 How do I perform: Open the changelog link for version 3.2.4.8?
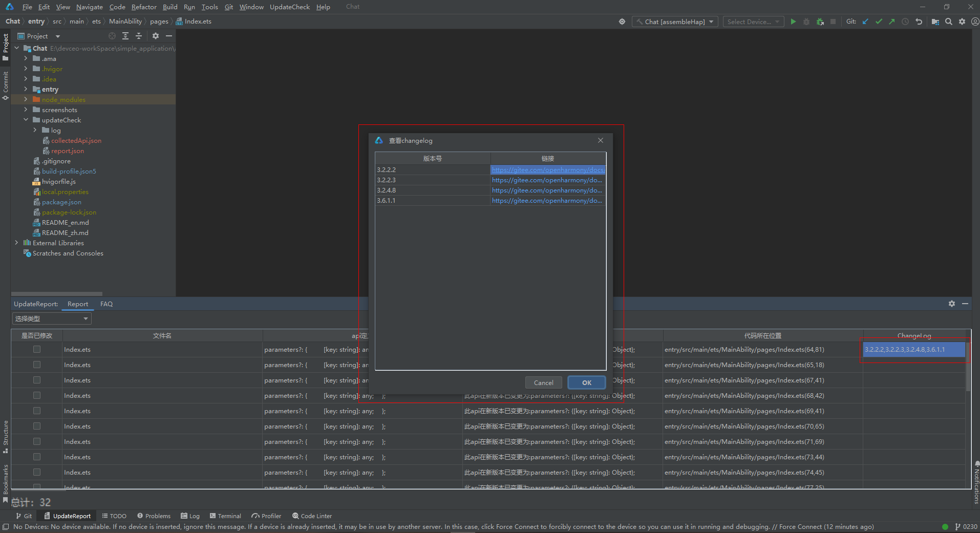click(547, 190)
